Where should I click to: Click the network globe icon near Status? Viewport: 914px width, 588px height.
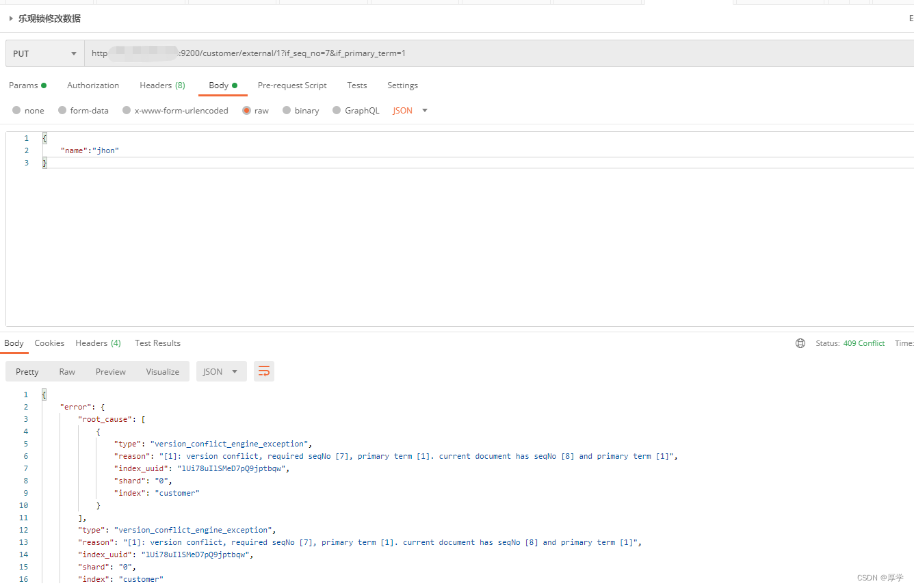pos(800,343)
